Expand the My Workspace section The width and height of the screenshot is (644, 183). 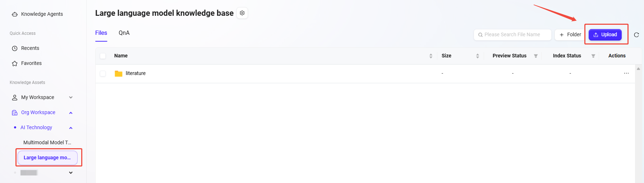tap(71, 98)
